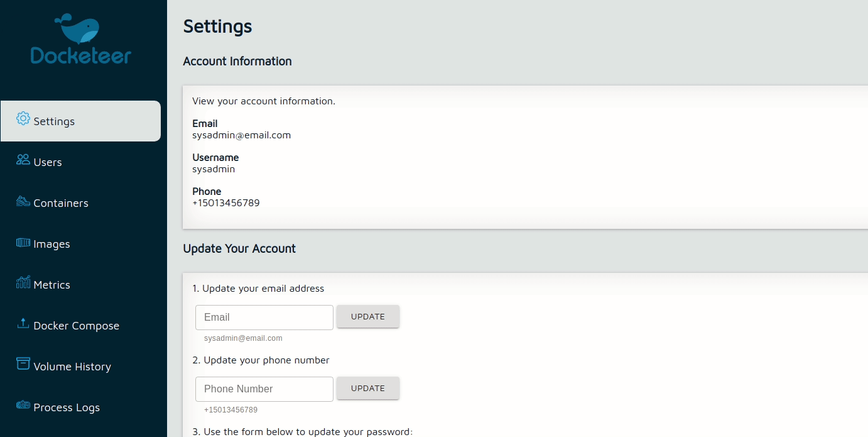The image size is (868, 437).
Task: Click the Docketeer wordmark text
Action: coord(81,56)
